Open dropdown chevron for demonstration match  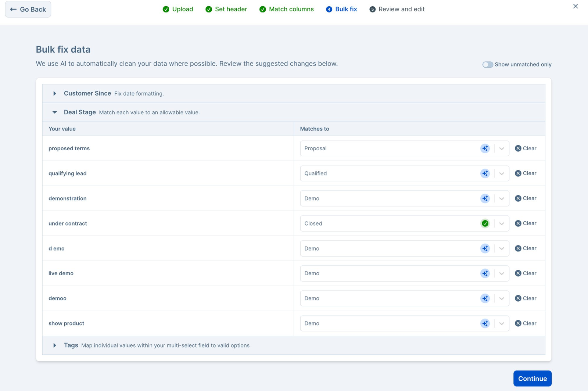coord(502,198)
